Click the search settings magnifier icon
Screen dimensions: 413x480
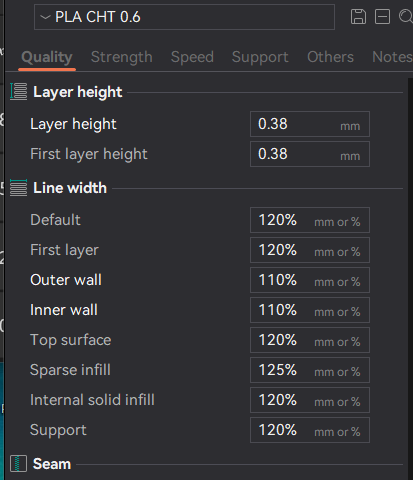click(406, 17)
